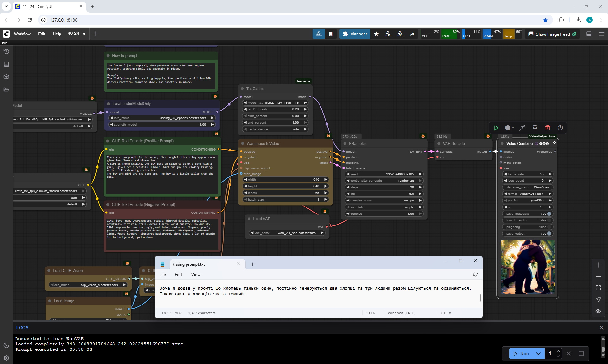
Task: Open the node library sidebar icon
Action: pyautogui.click(x=6, y=64)
